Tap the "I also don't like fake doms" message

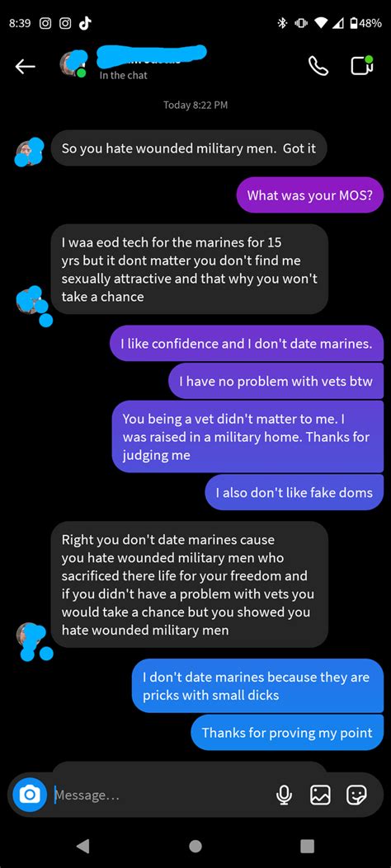coord(294,492)
